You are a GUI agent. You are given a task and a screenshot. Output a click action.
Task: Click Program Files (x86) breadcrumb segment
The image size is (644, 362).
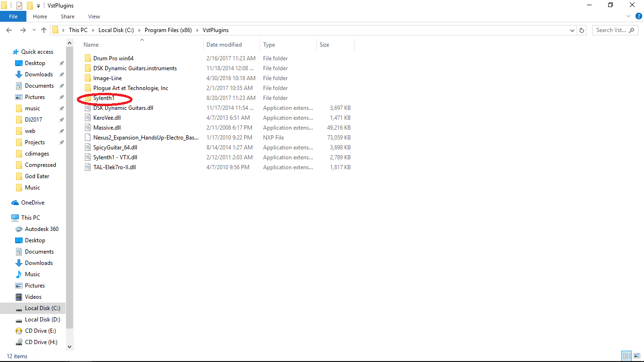[168, 30]
